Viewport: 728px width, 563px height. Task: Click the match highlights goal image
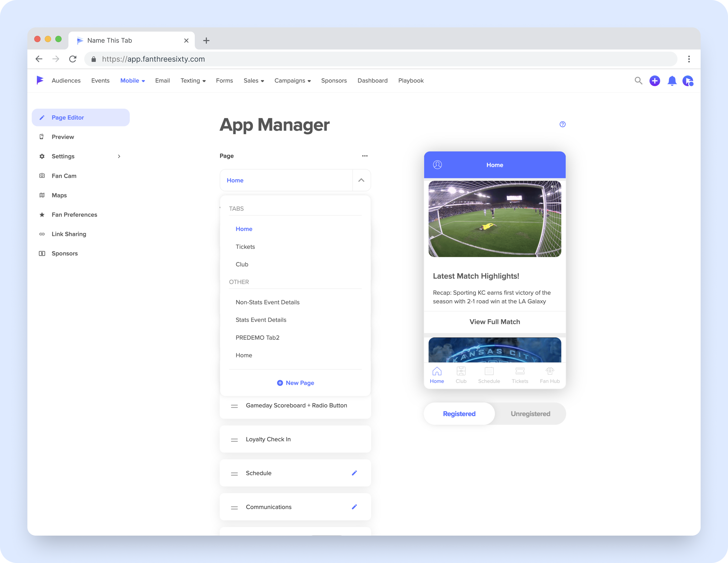tap(495, 219)
